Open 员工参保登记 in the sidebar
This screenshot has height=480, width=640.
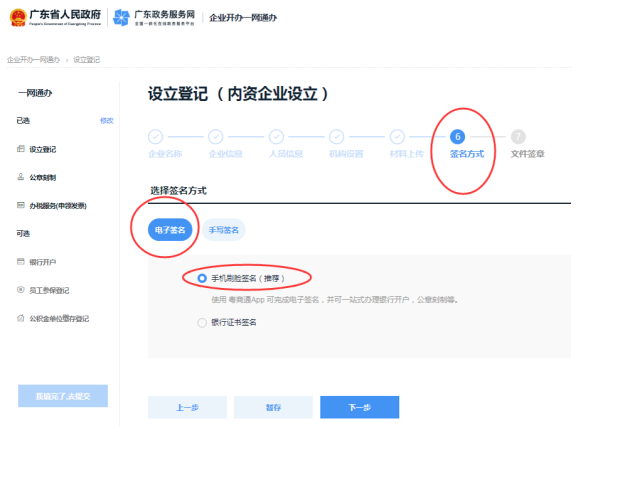[x=49, y=290]
